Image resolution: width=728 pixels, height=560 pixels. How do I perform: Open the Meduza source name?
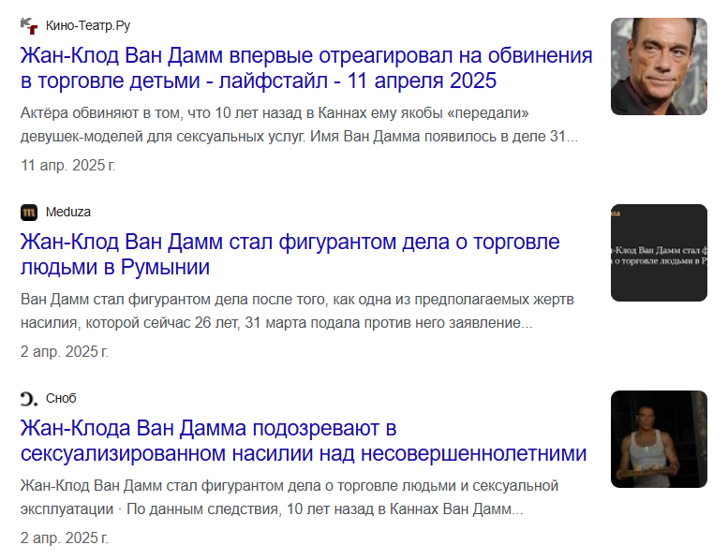pyautogui.click(x=68, y=212)
